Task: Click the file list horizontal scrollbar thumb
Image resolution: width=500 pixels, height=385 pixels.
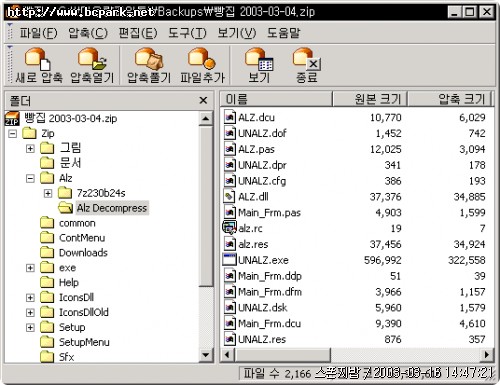Action: 282,354
